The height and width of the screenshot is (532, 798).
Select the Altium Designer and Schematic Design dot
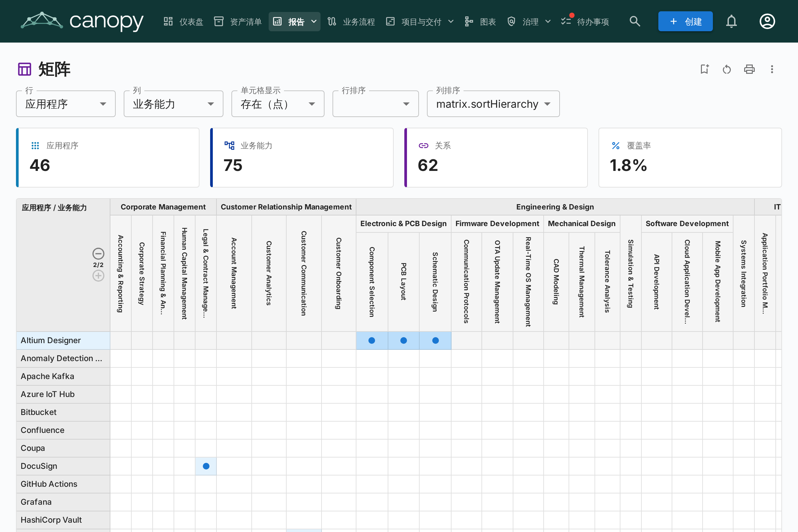pos(435,340)
